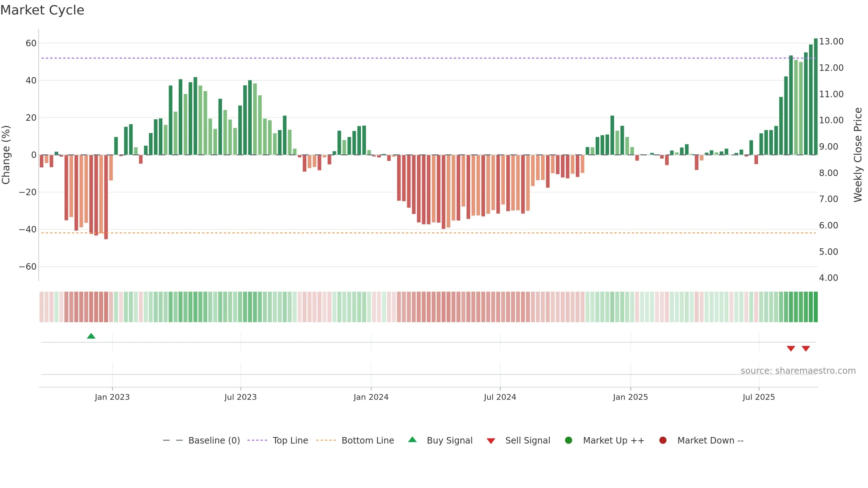
Task: Click the green Buy Signal triangle marker on timeline
Action: (x=91, y=336)
